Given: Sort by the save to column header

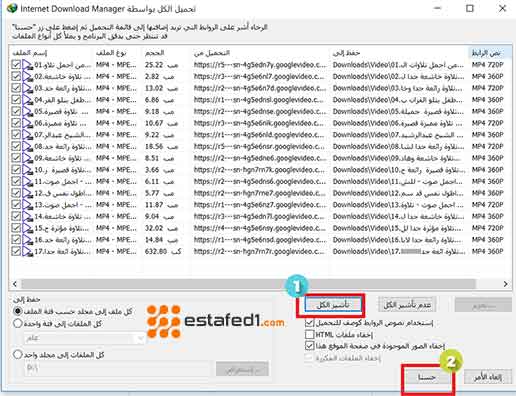Looking at the screenshot, I should coord(399,53).
